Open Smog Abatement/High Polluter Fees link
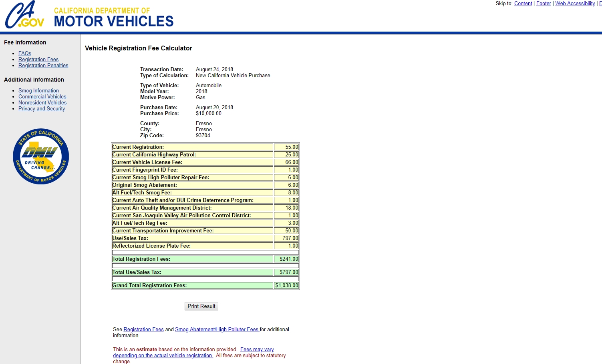The image size is (602, 364). tap(217, 330)
